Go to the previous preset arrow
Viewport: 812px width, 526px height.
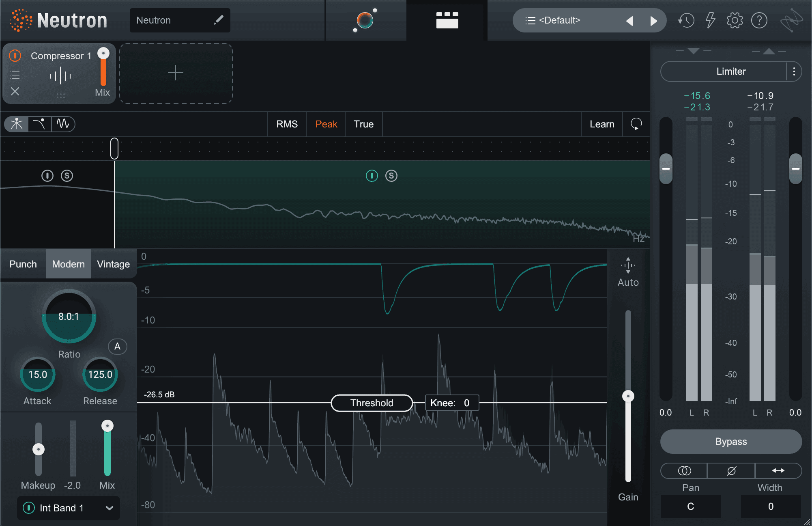(629, 21)
